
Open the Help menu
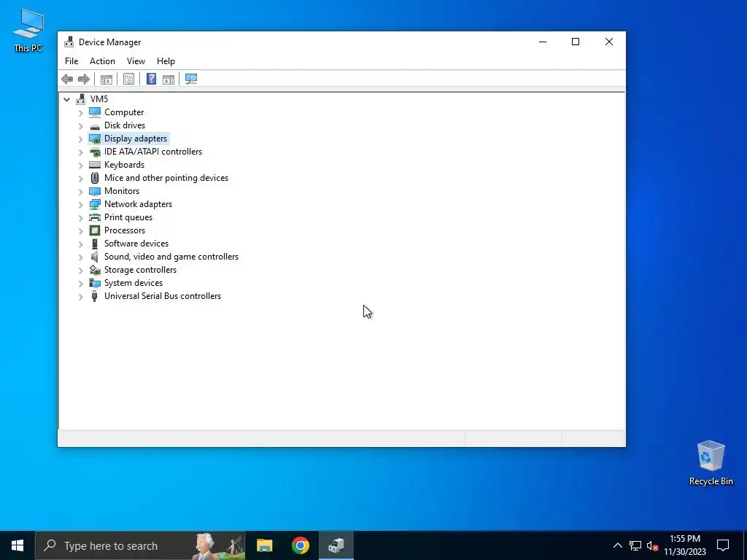point(166,61)
